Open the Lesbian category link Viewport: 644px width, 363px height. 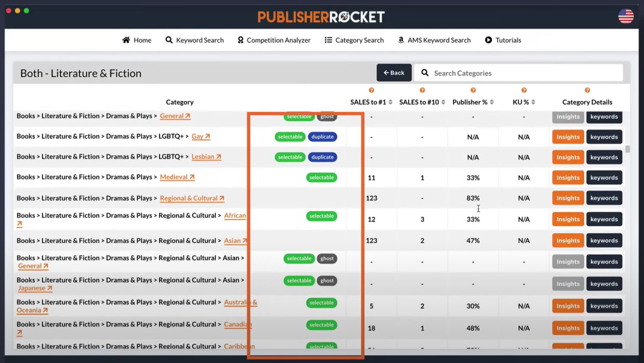[x=206, y=157]
